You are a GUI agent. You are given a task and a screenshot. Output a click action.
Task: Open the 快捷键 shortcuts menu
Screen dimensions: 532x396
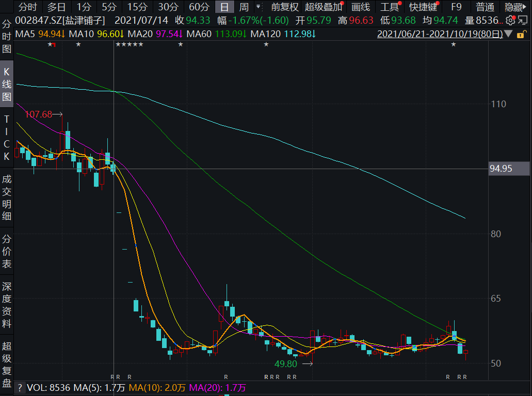click(x=423, y=7)
